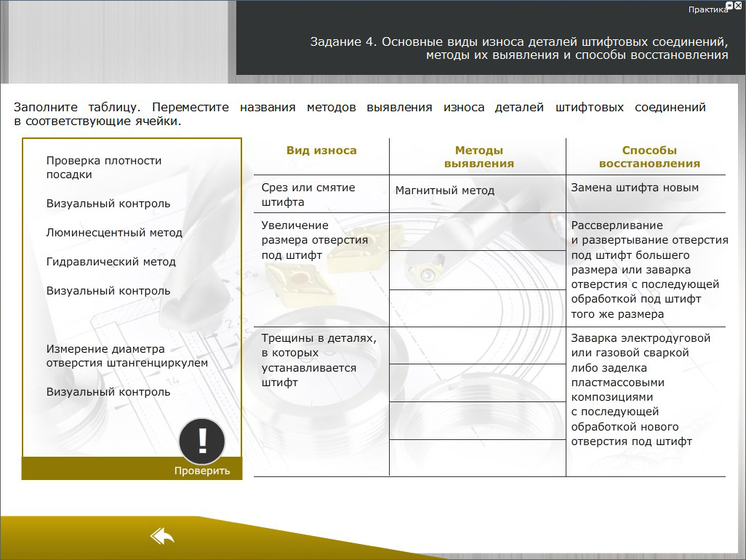Click last empty method cell for cracks row
Viewport: 746px width, 560px height.
pyautogui.click(x=477, y=457)
